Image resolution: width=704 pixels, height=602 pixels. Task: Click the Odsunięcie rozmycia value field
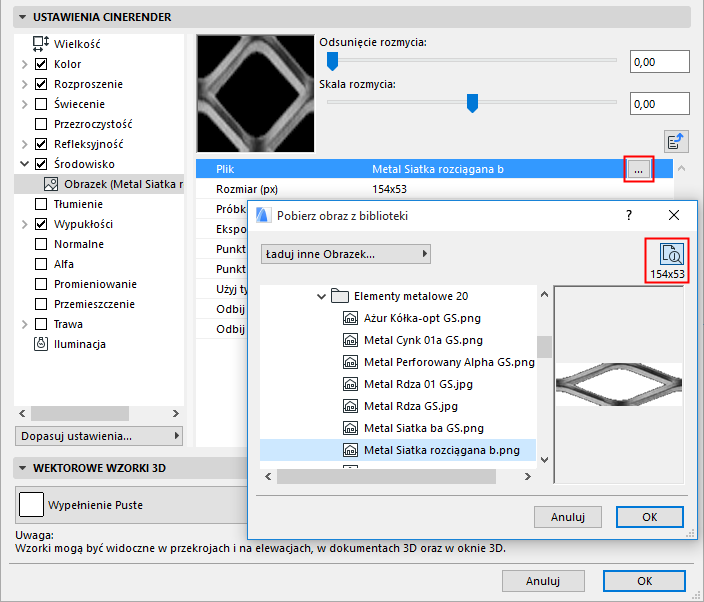click(x=660, y=62)
